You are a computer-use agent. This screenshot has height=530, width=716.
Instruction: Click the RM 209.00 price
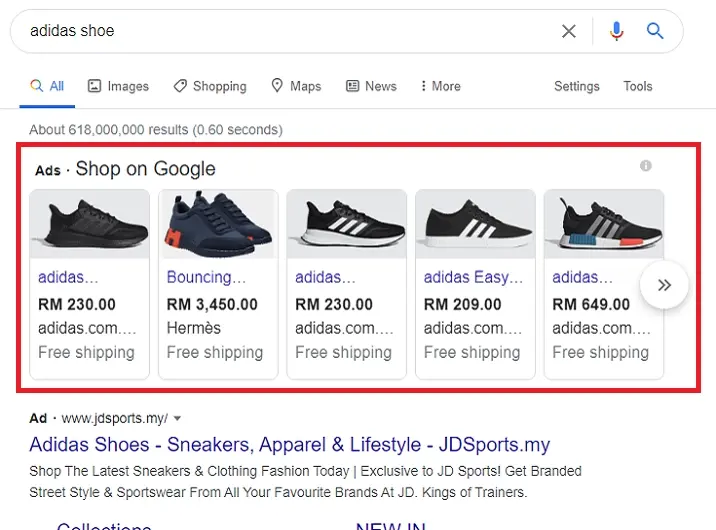pos(463,304)
